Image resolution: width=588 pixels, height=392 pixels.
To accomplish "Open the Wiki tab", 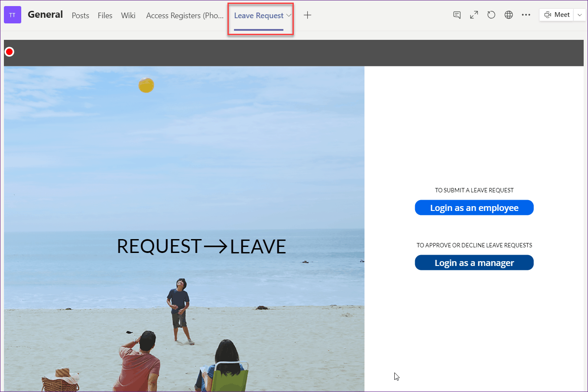I will (x=128, y=16).
